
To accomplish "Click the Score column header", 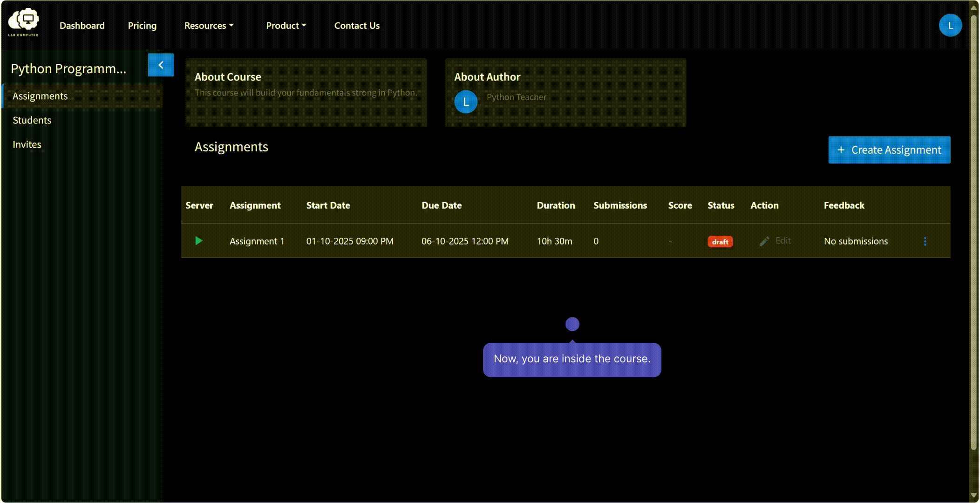I will point(680,205).
